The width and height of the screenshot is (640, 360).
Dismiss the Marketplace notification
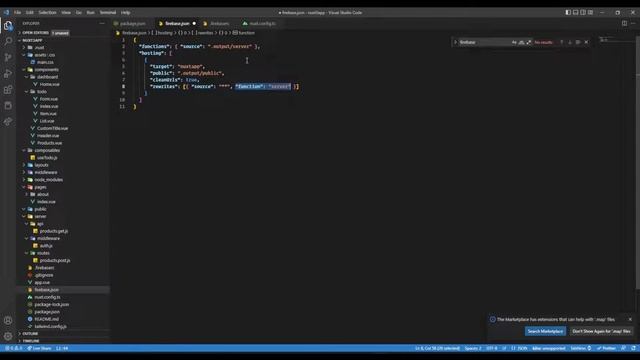tap(630, 319)
